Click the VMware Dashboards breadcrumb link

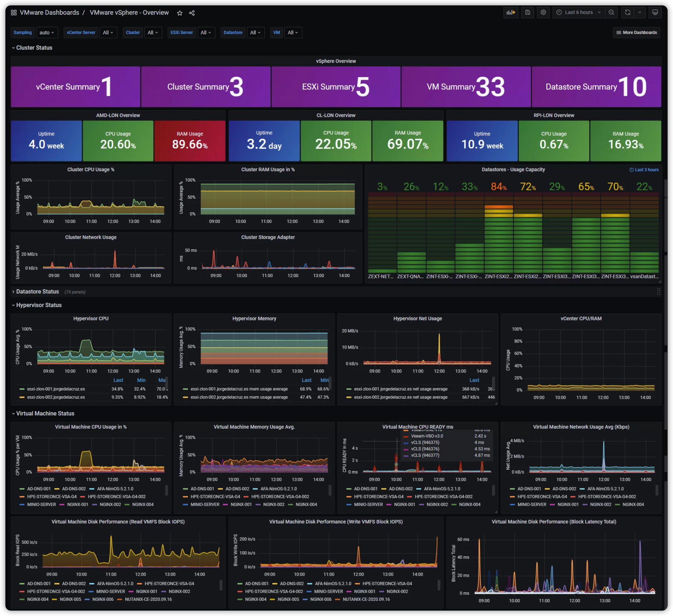[49, 13]
